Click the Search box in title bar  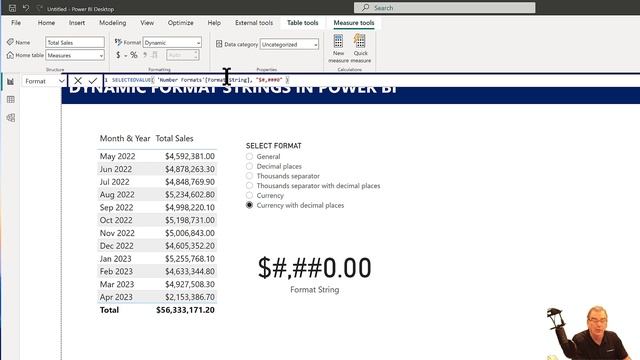(444, 8)
